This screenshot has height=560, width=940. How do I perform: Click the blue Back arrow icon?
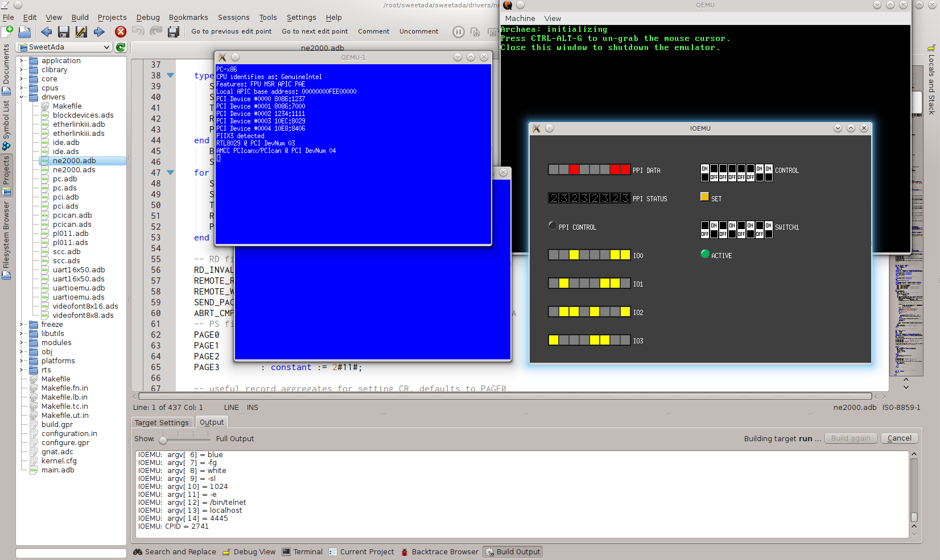47,32
